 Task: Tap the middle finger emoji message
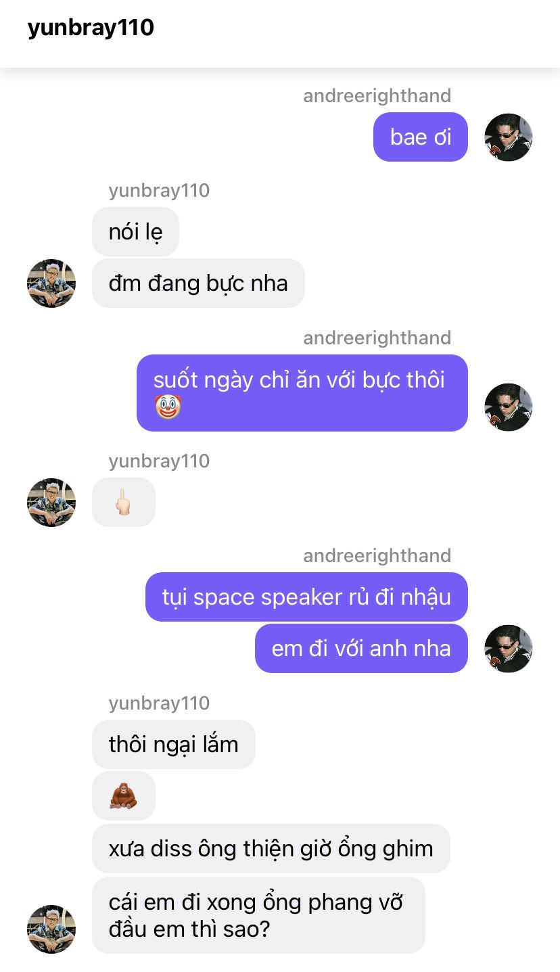pyautogui.click(x=124, y=503)
